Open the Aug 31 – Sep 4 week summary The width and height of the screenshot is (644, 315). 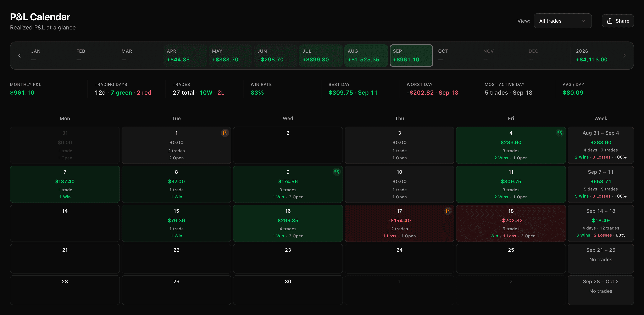[x=600, y=145]
